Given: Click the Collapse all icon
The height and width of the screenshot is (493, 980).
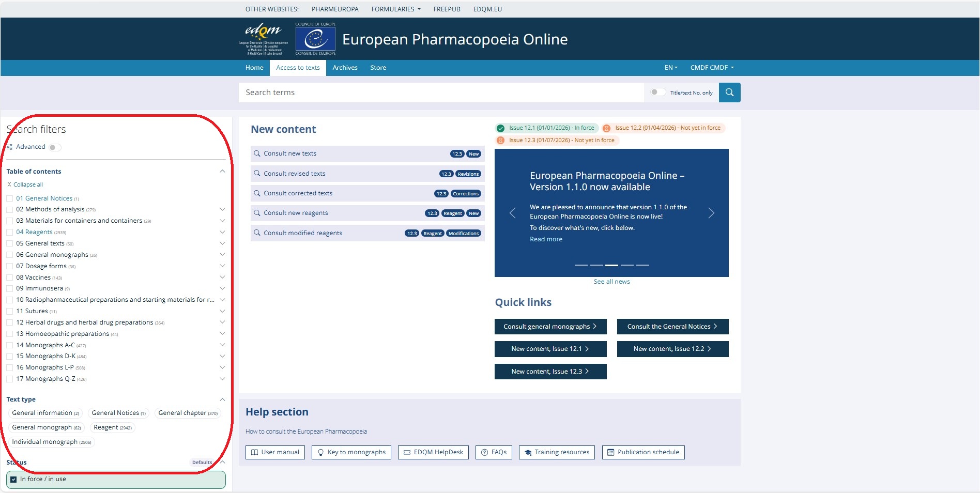Looking at the screenshot, I should (9, 184).
